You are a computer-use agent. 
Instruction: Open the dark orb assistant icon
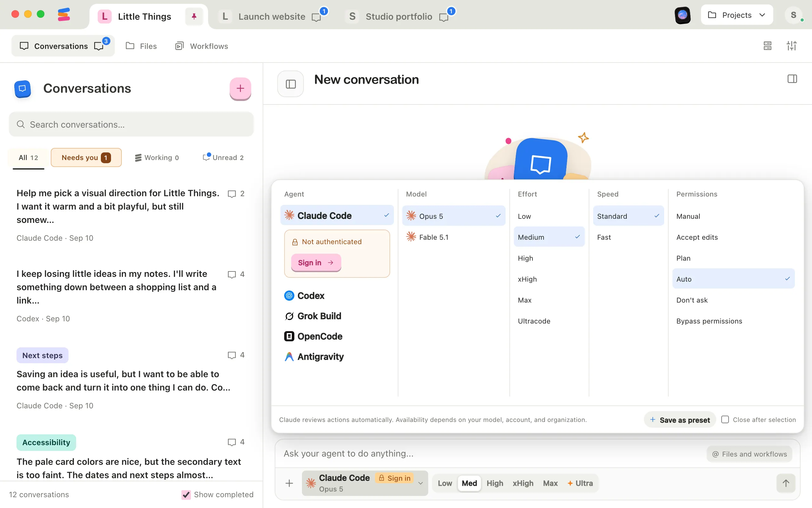pyautogui.click(x=683, y=15)
